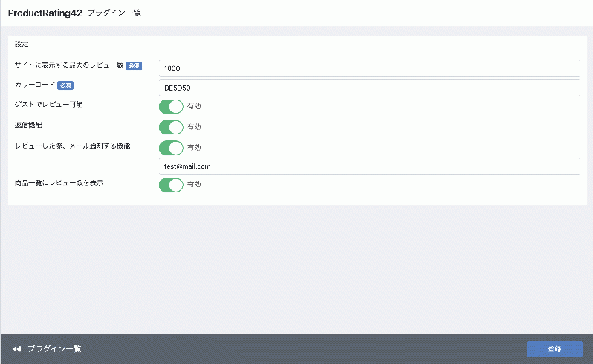Toggle ゲストでレビュー可能 switch

point(171,106)
